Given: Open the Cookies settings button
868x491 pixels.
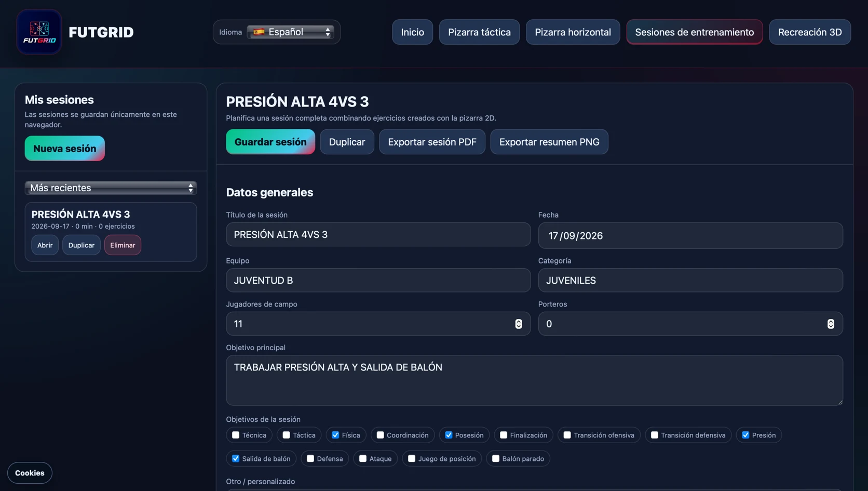Looking at the screenshot, I should point(30,473).
